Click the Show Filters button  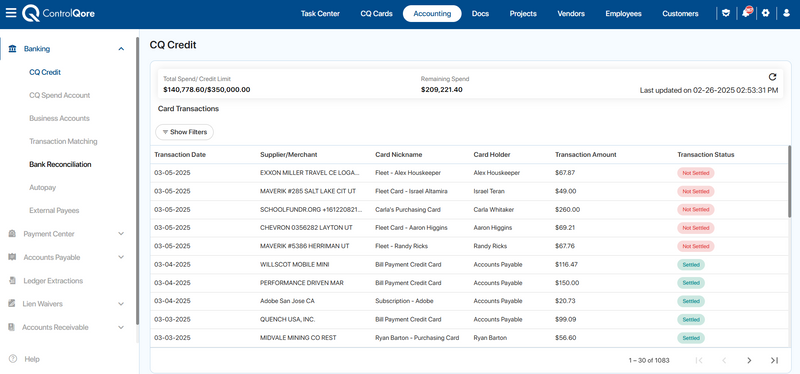[184, 132]
